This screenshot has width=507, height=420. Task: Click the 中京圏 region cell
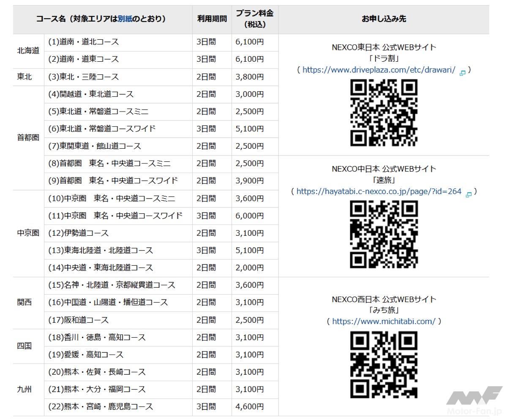coord(28,233)
